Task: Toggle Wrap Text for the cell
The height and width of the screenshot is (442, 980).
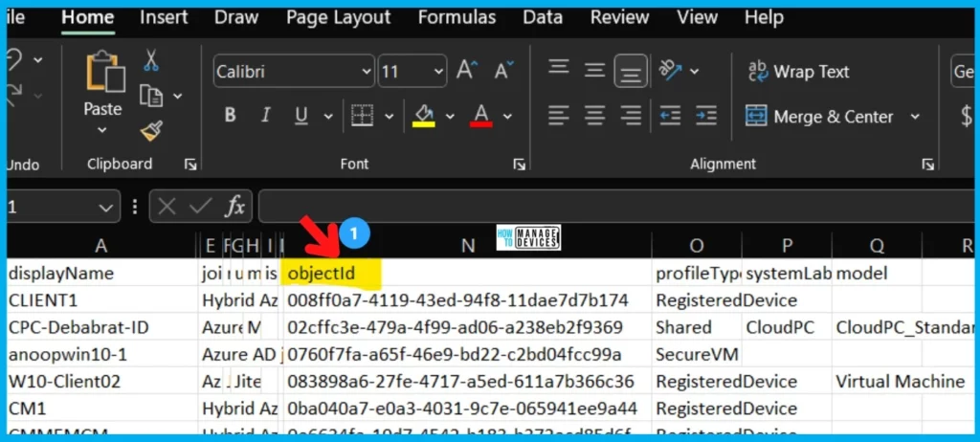Action: click(798, 71)
